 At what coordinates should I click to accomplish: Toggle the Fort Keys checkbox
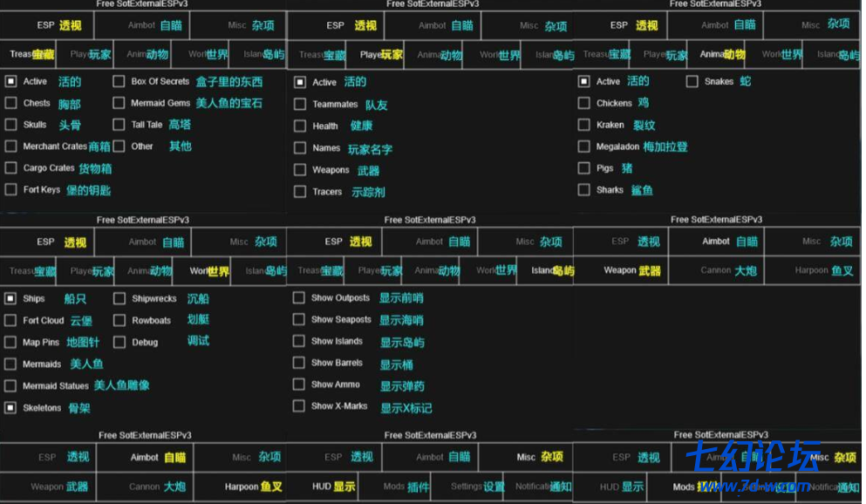pos(10,190)
